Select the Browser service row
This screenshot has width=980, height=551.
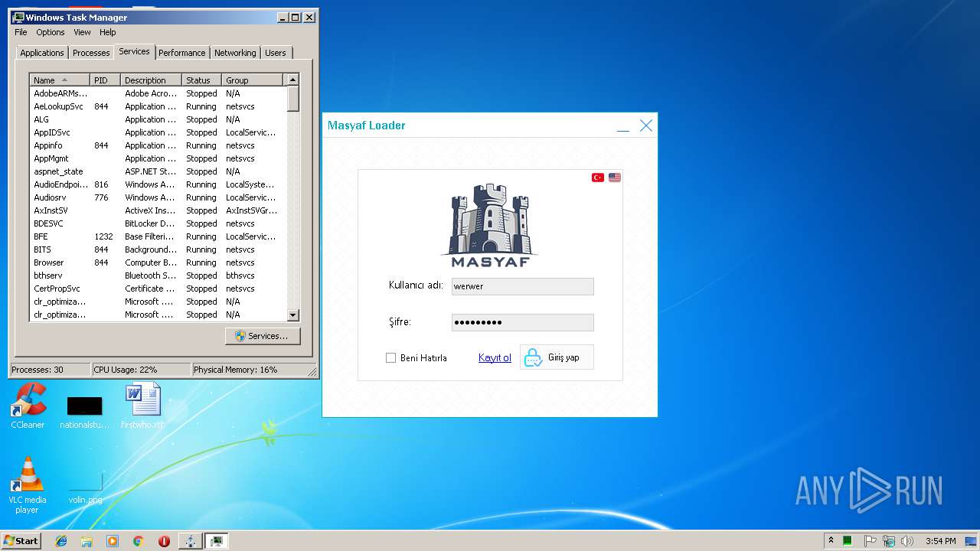[158, 262]
